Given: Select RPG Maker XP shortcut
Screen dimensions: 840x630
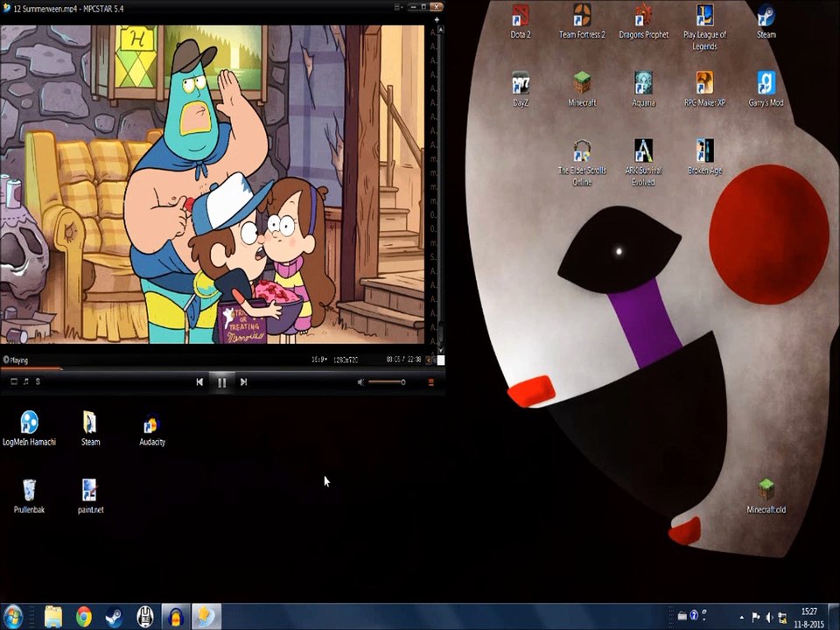Looking at the screenshot, I should coord(704,89).
